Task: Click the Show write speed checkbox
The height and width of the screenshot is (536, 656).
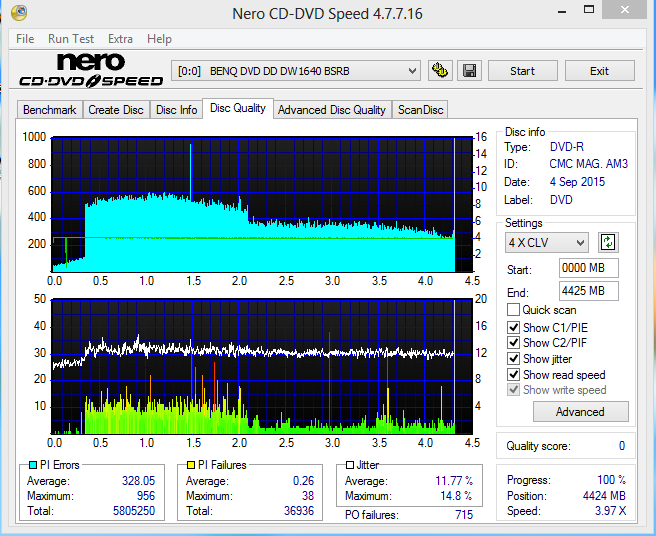Action: point(513,390)
